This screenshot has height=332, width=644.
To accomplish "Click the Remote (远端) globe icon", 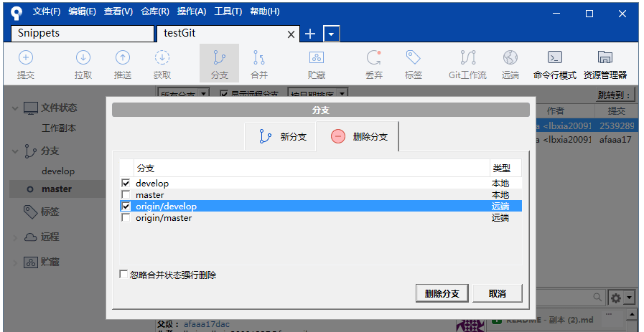I will pyautogui.click(x=510, y=57).
